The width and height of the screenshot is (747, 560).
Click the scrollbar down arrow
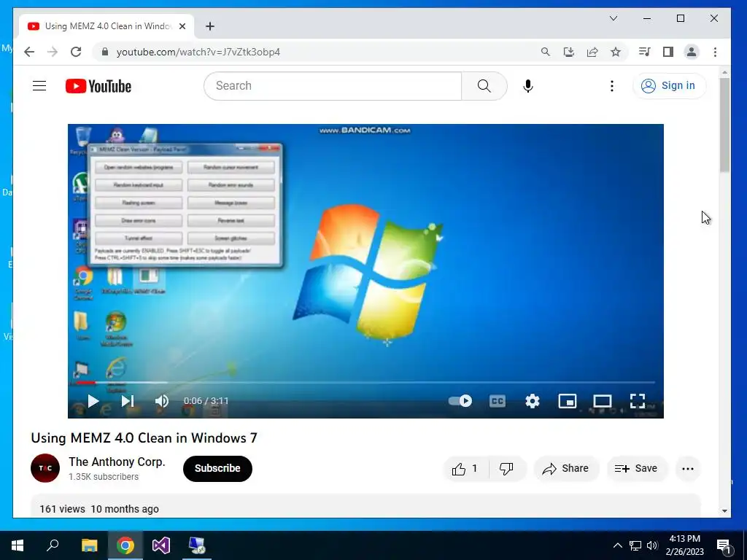724,511
